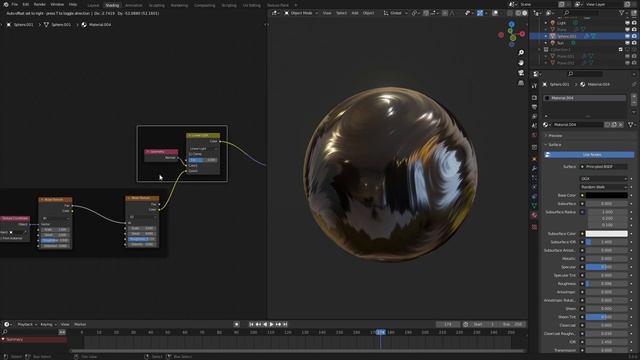Toggle camera view icon in viewport
The image size is (640, 360).
click(x=521, y=73)
